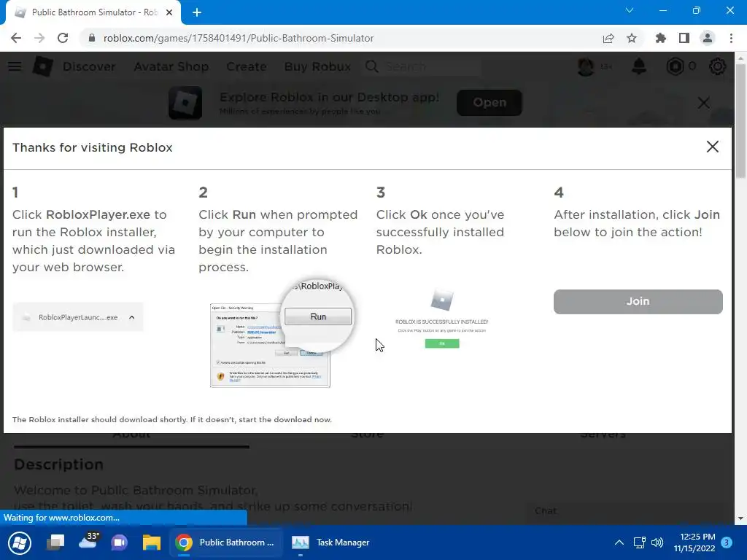Click the Robux balance icon
747x560 pixels.
pyautogui.click(x=675, y=66)
